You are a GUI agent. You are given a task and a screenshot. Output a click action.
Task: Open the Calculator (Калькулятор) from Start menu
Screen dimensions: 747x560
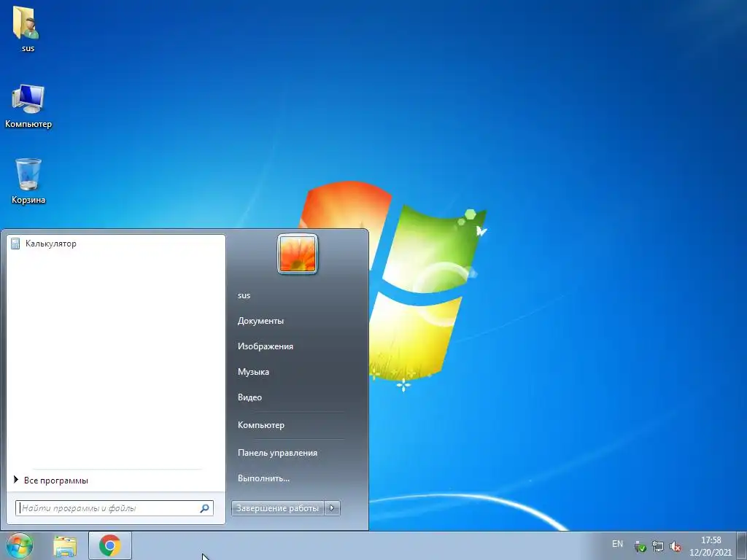coord(116,244)
